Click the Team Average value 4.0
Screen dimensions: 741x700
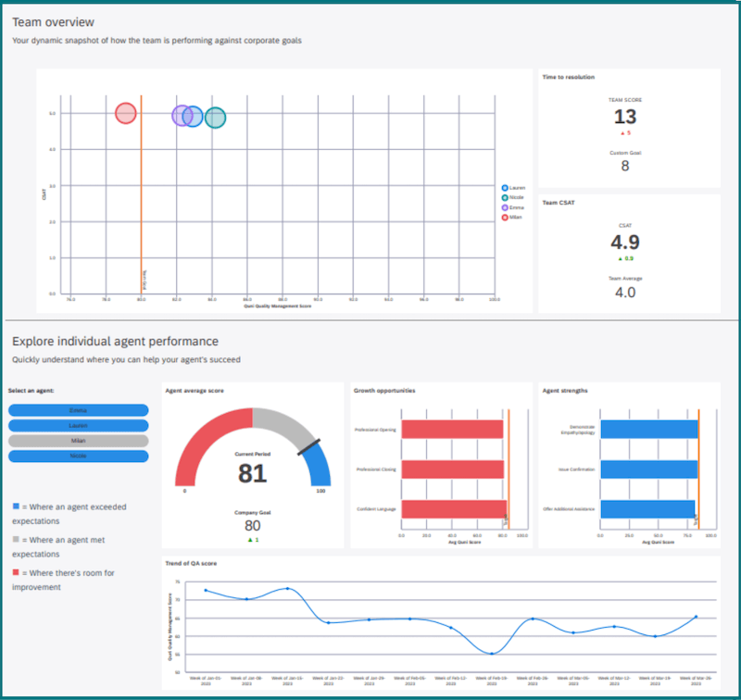(625, 293)
